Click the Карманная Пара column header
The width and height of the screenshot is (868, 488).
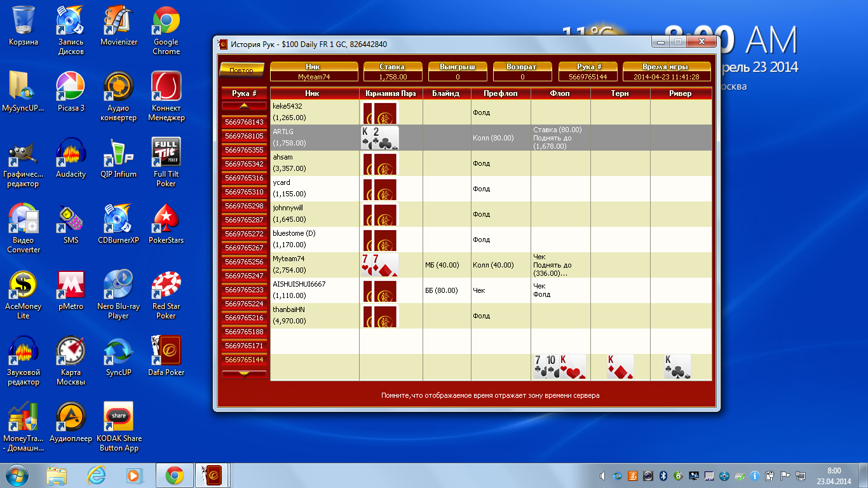coord(391,93)
